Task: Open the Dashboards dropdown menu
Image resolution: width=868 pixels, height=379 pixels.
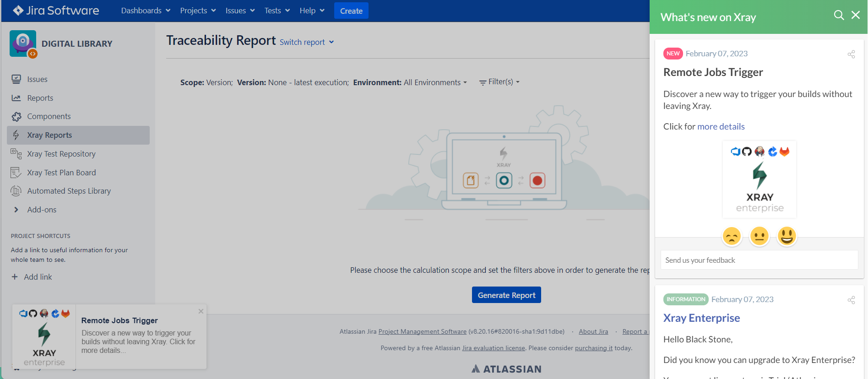Action: tap(146, 11)
